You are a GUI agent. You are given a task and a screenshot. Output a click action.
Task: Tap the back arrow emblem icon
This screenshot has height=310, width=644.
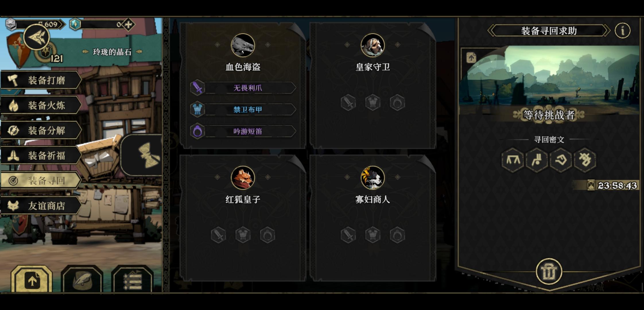[x=36, y=37]
